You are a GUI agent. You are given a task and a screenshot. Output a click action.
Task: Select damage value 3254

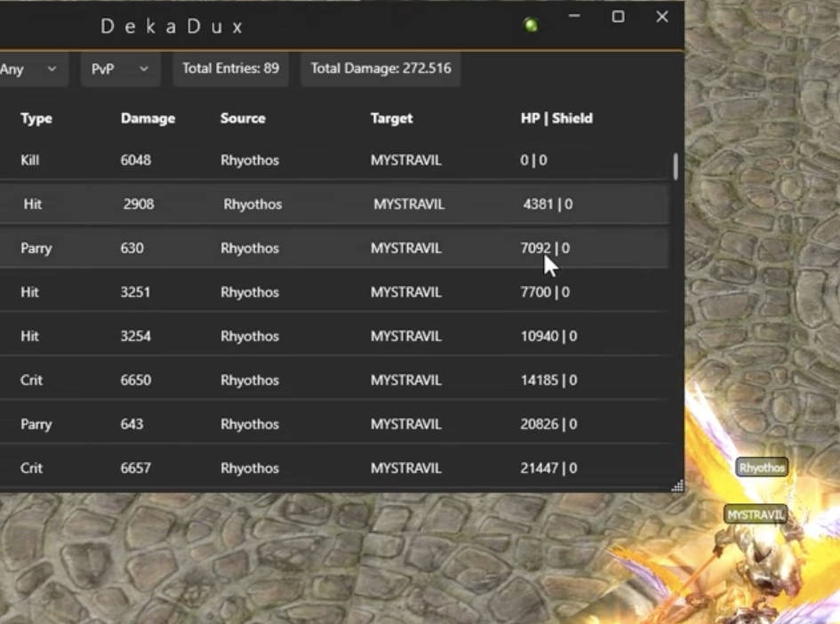tap(135, 336)
